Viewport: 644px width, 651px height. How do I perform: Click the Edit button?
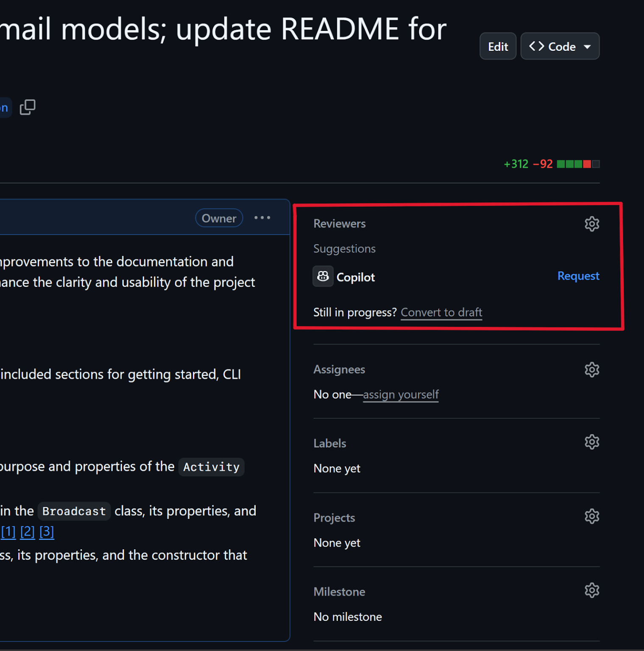[x=497, y=46]
